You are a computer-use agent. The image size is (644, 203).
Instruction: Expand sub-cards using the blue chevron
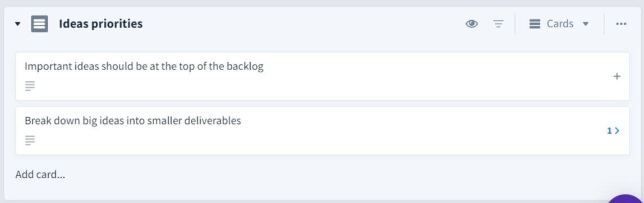pos(617,131)
